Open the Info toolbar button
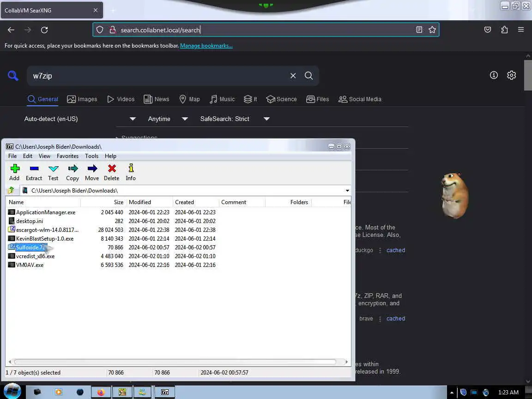532x399 pixels. 131,172
